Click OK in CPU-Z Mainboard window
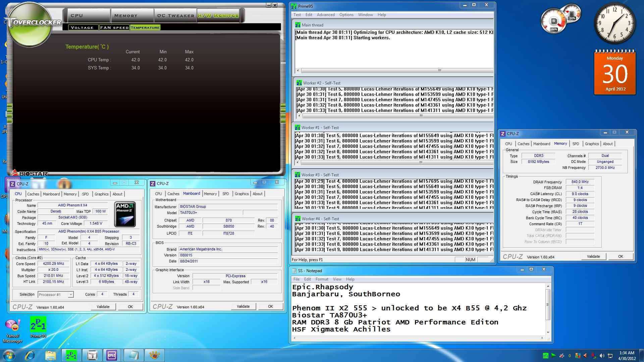The image size is (644, 362). click(270, 306)
